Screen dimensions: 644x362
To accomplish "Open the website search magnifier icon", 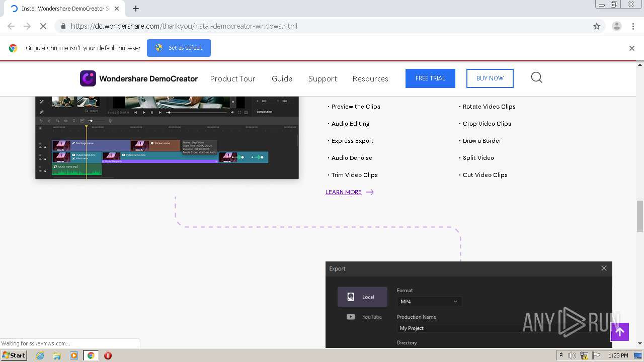I will (x=537, y=77).
